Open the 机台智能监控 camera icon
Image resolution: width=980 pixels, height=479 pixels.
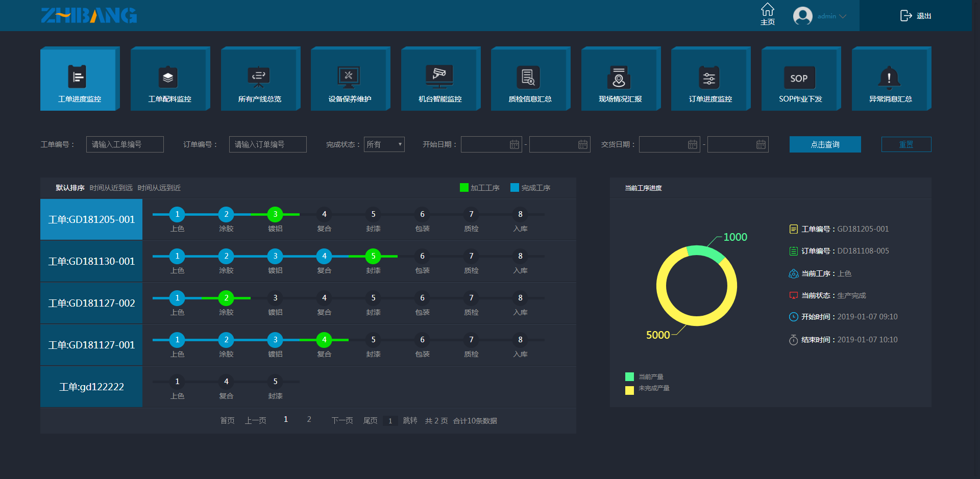439,77
